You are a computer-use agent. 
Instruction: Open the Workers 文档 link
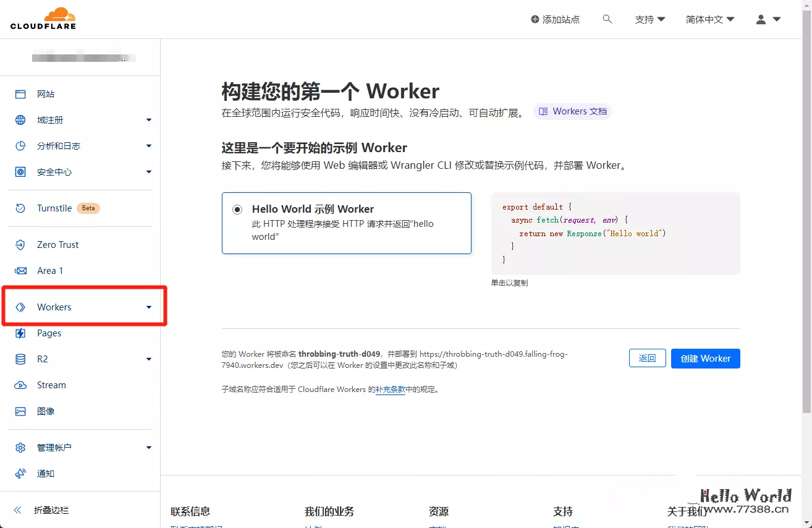click(x=572, y=112)
